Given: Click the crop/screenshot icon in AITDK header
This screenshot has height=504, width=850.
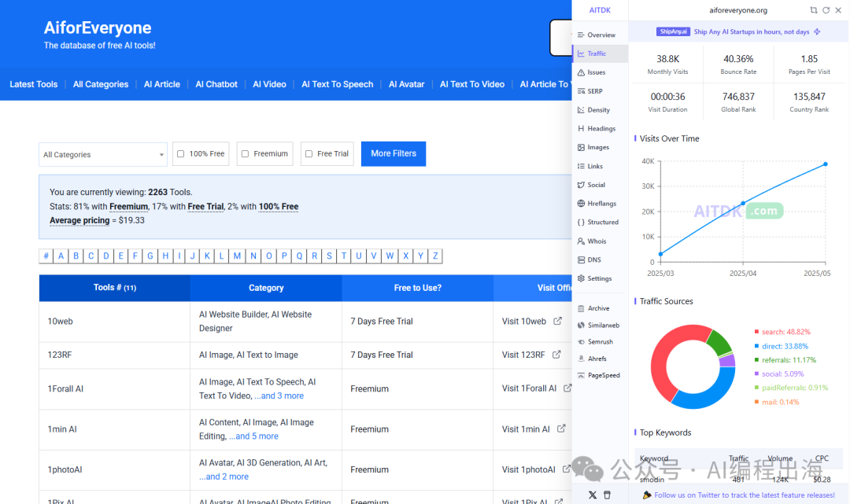Looking at the screenshot, I should click(814, 10).
